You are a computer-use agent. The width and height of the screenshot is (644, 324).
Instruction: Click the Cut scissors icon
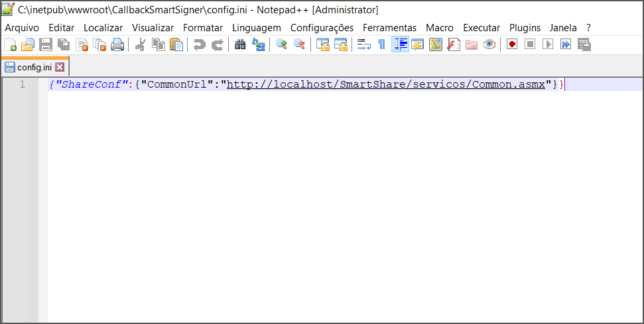pos(140,44)
